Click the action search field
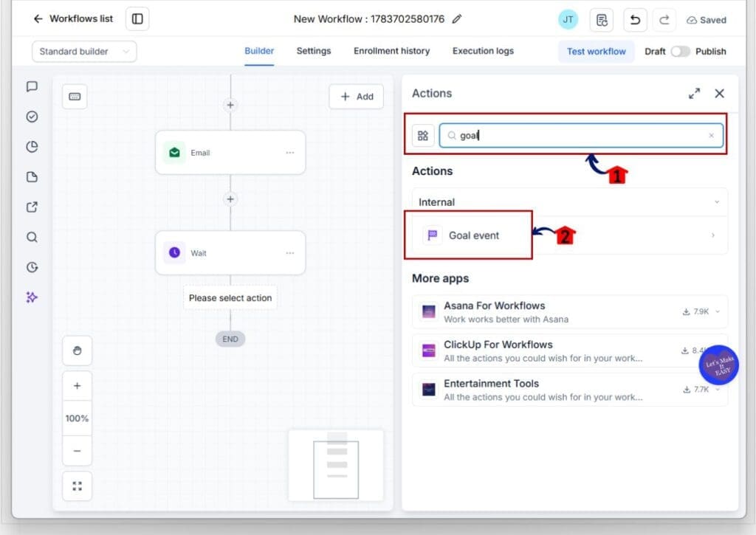The height and width of the screenshot is (535, 756). 581,136
